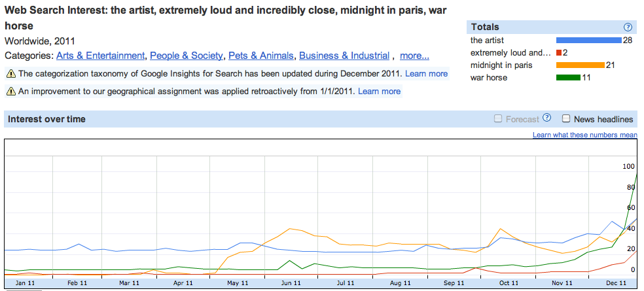Click the orange "midnight in paris" total bar
The width and height of the screenshot is (644, 291).
[x=580, y=65]
